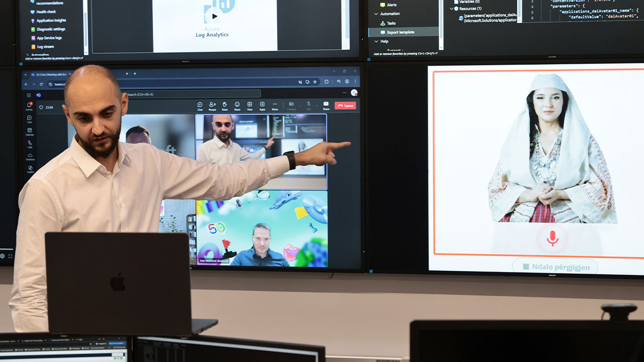Open Chat in the Teams left sidebar
Image resolution: width=644 pixels, height=362 pixels.
click(x=29, y=119)
